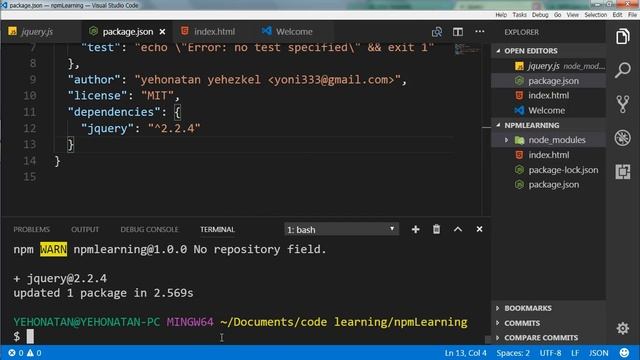
Task: Click the 'Ln 13, Col 4' cursor position
Action: tap(465, 353)
